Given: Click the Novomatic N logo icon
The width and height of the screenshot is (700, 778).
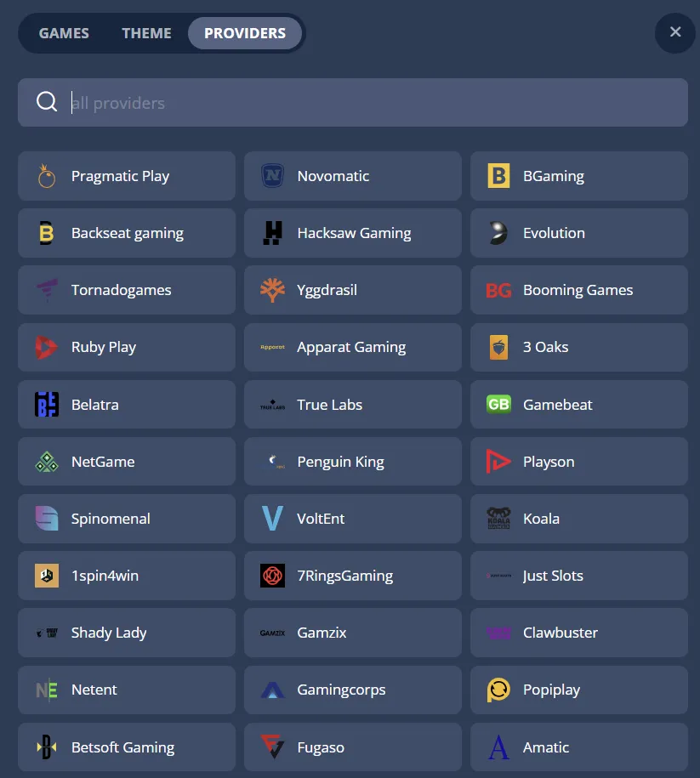Looking at the screenshot, I should click(272, 176).
